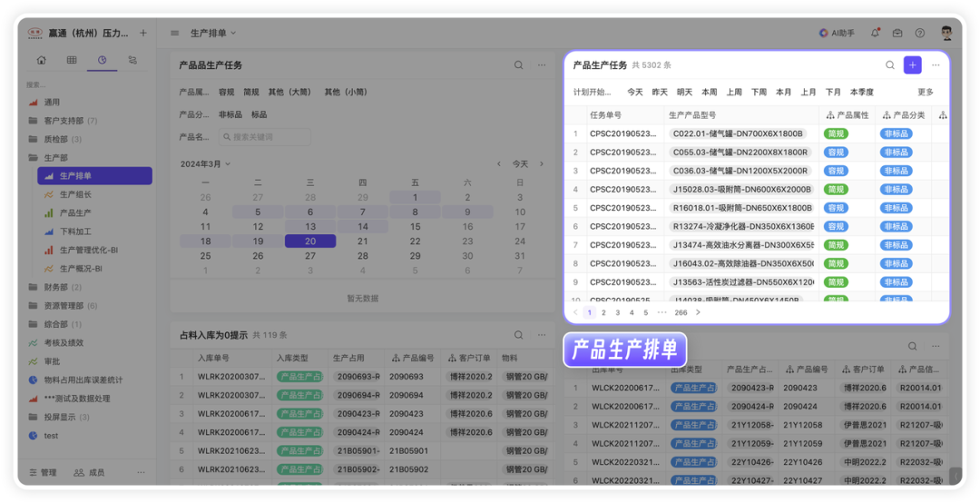Go to previous month in calendar
The width and height of the screenshot is (980, 503).
click(499, 164)
